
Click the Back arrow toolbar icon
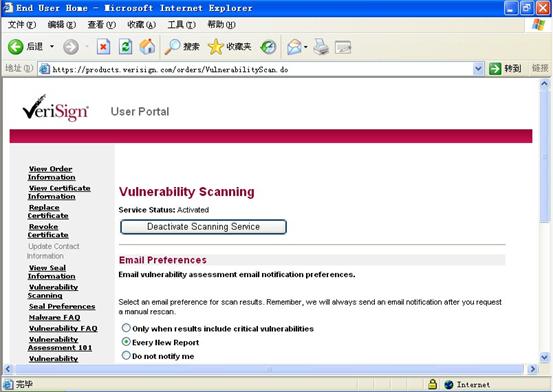(x=16, y=47)
